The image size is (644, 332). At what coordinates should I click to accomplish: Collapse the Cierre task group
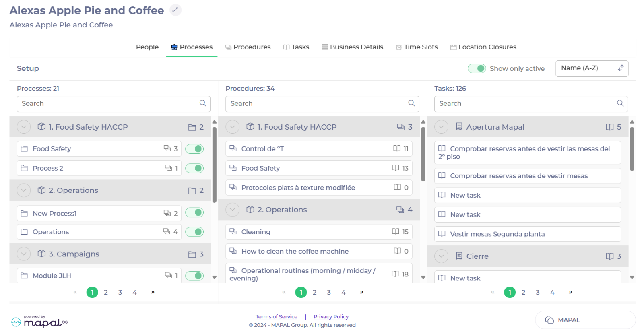tap(441, 256)
